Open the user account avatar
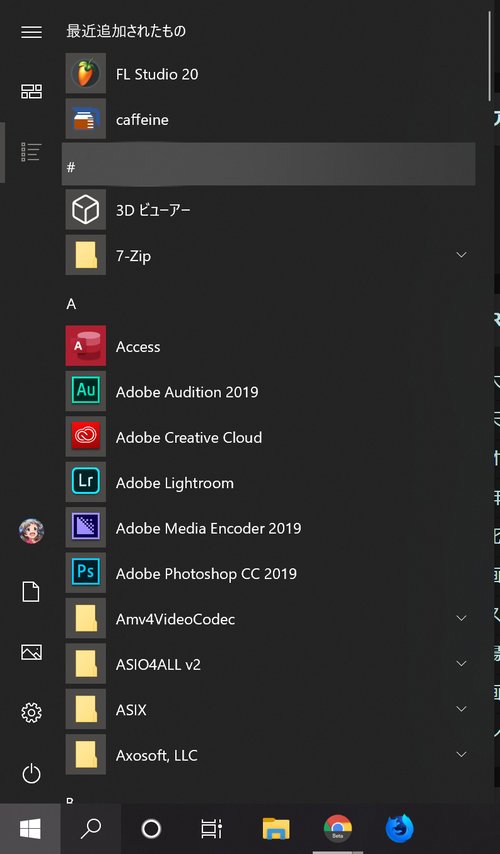The image size is (500, 854). tap(31, 531)
